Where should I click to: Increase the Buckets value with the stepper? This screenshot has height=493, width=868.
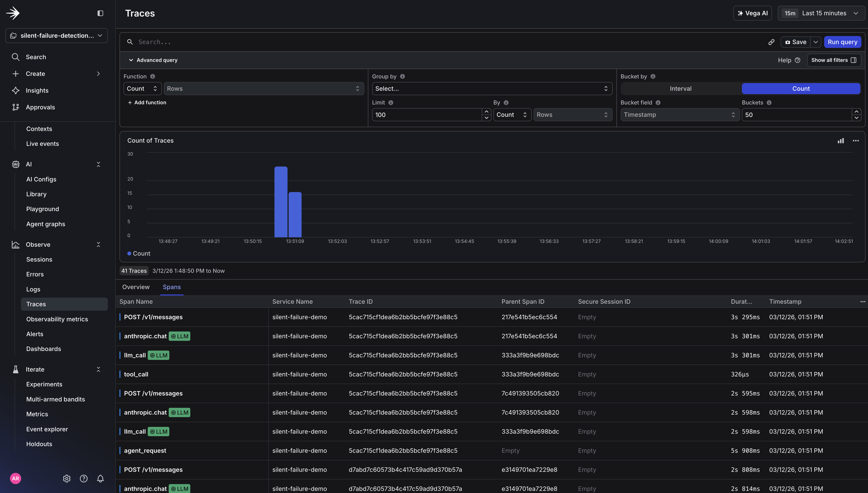coord(857,112)
